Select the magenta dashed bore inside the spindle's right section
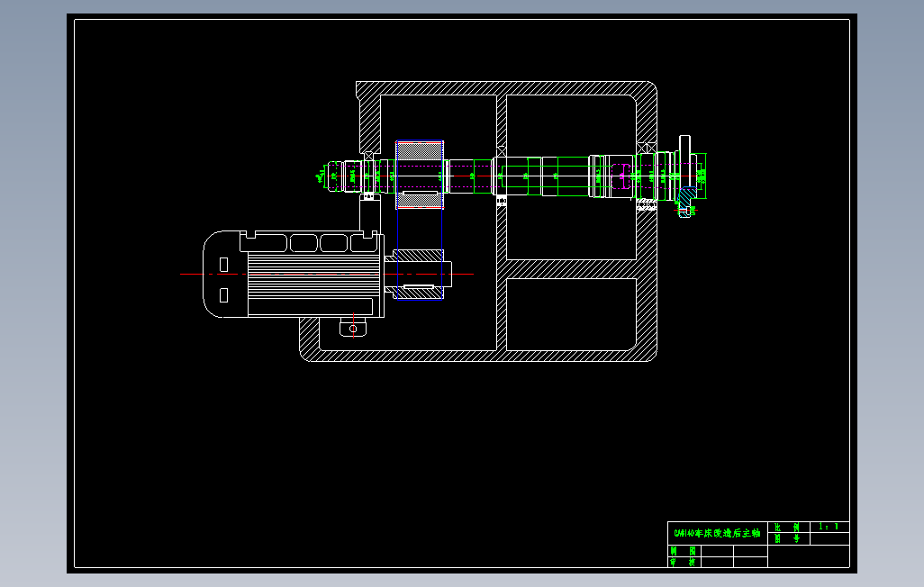This screenshot has height=587, width=924. click(621, 176)
